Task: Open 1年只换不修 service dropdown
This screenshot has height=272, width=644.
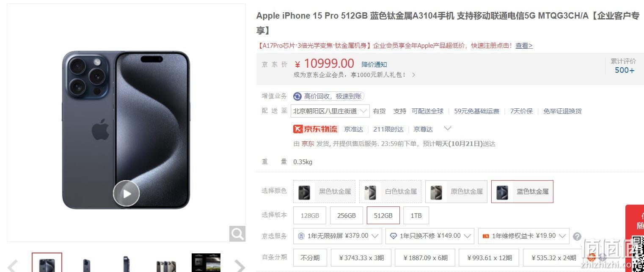Action: (430, 236)
